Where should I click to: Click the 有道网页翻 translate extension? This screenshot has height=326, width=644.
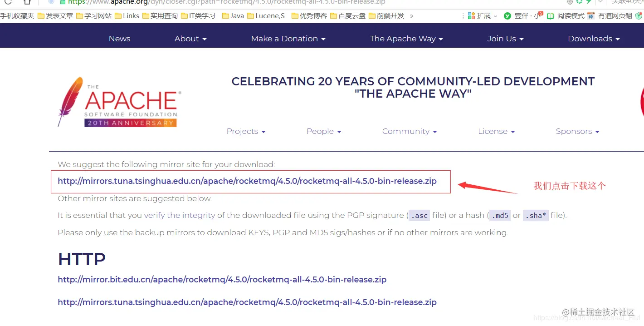point(610,15)
